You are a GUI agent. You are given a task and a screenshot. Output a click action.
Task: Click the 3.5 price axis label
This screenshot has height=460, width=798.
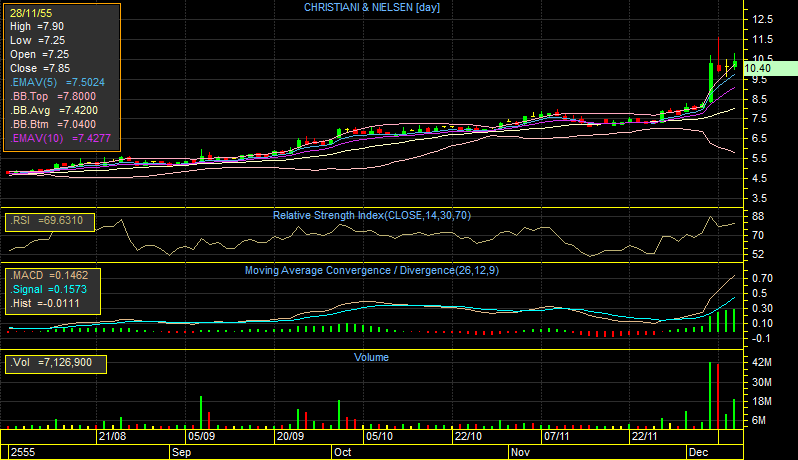click(x=759, y=198)
